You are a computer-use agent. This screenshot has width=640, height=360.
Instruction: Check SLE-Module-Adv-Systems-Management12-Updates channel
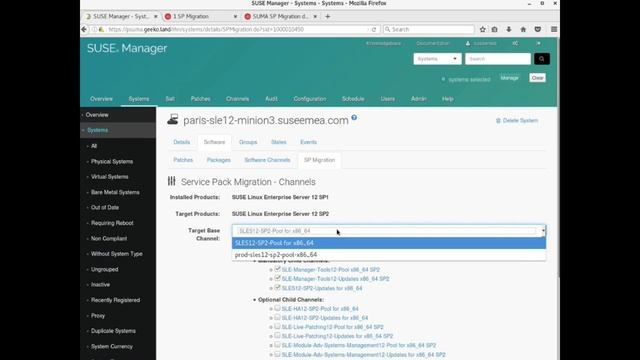tap(278, 354)
